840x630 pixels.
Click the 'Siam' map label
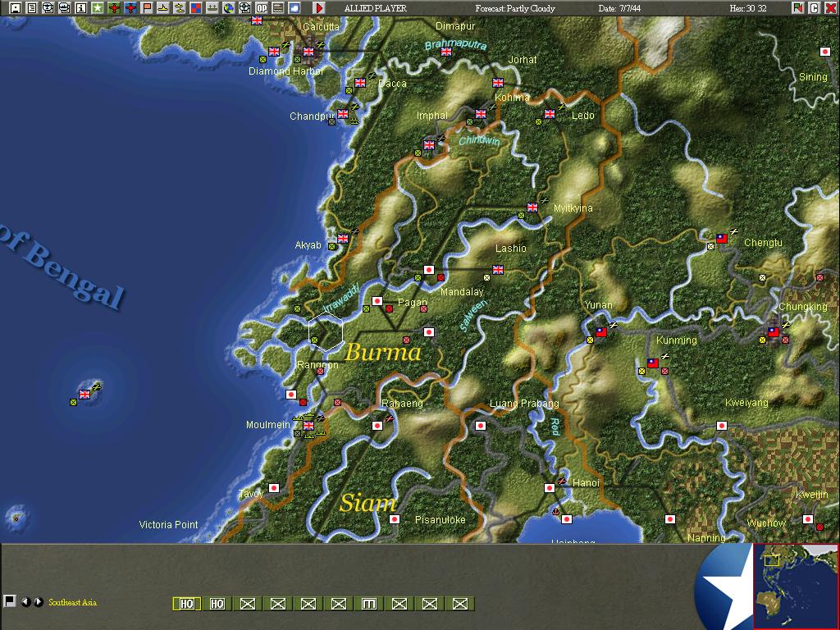(368, 503)
